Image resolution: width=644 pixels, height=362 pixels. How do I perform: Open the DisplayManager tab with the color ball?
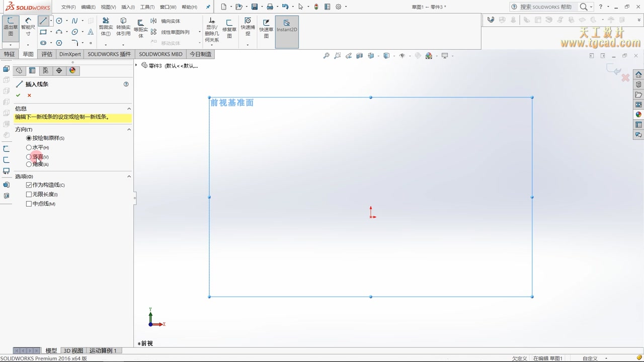72,70
